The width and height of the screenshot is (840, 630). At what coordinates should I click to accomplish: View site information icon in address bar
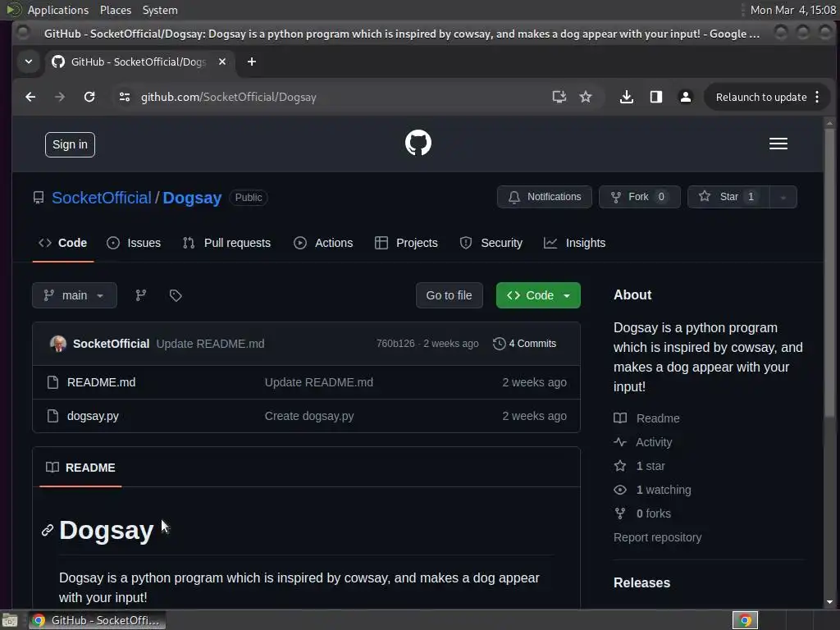125,97
